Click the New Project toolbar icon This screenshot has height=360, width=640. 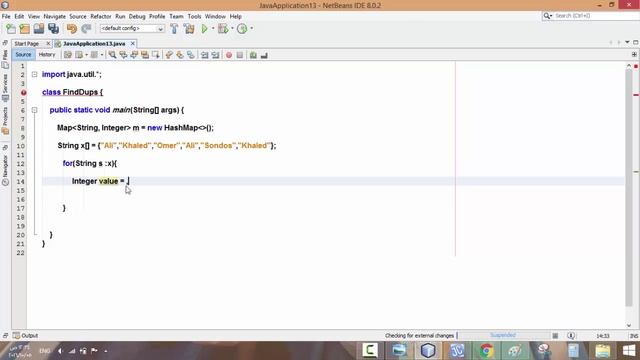click(24, 29)
